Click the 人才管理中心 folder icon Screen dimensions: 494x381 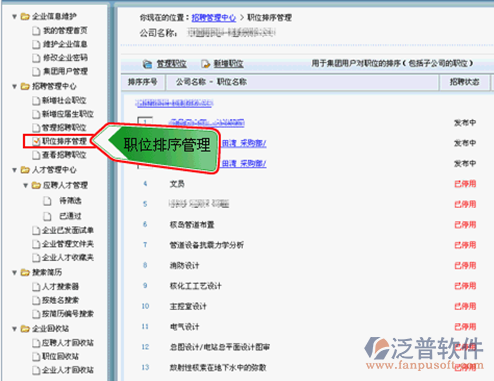(25, 170)
